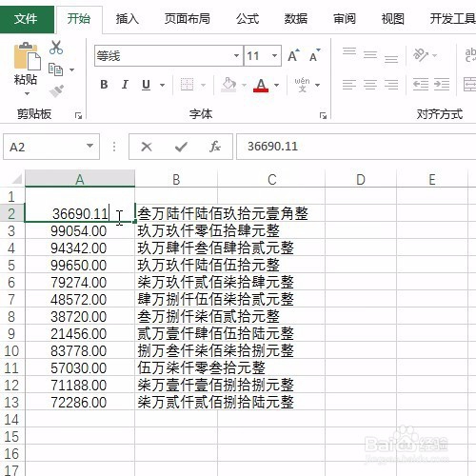Screen dimensions: 476x476
Task: Open orientation dropdown arrow
Action: 435,56
